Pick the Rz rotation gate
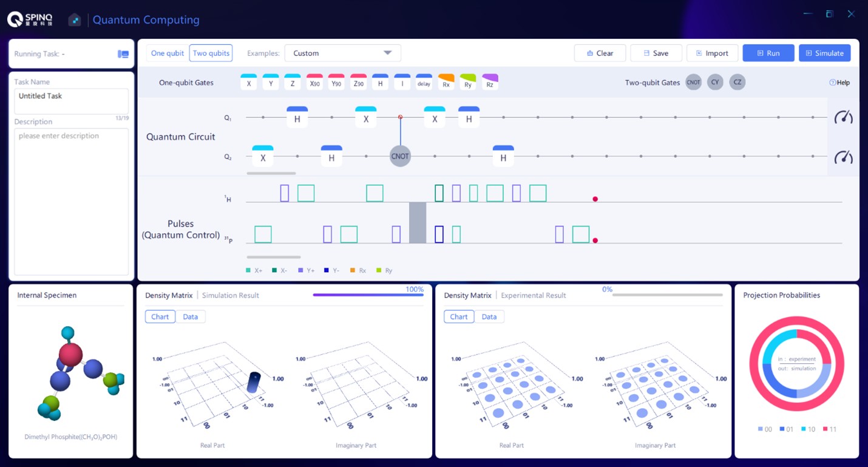 (490, 82)
